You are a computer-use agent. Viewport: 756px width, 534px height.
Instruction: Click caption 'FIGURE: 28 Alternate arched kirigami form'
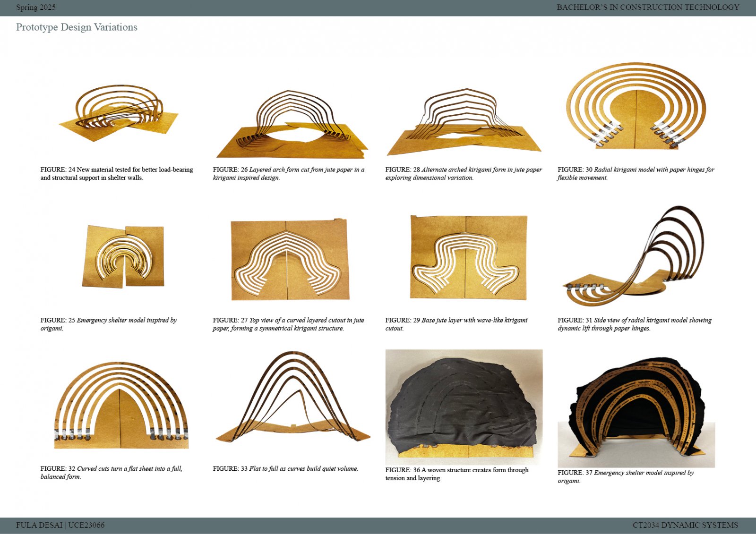(464, 174)
